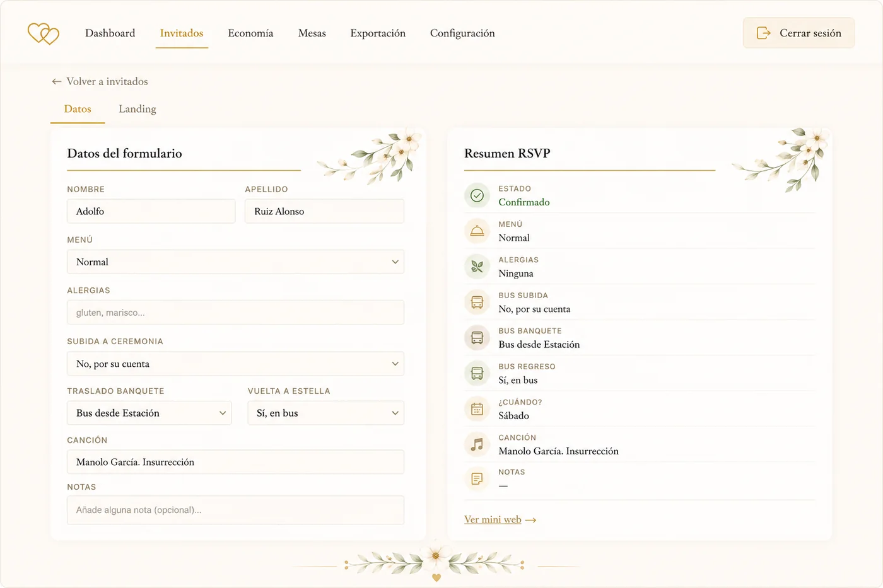Click the Resumen RSVP heading
883x588 pixels.
pyautogui.click(x=507, y=153)
